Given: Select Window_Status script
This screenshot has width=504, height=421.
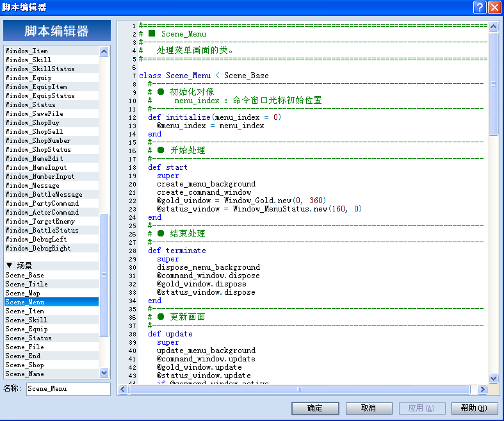Looking at the screenshot, I should pyautogui.click(x=51, y=105).
